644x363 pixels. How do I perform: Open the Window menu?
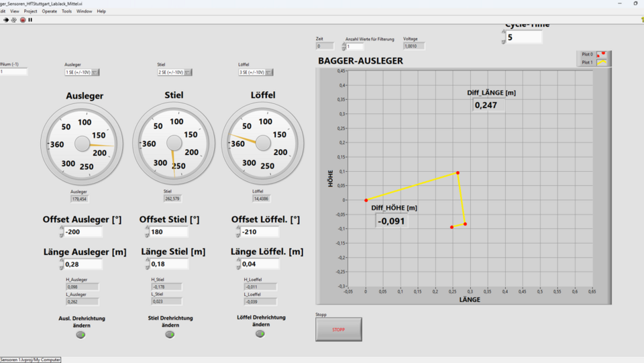pyautogui.click(x=85, y=11)
